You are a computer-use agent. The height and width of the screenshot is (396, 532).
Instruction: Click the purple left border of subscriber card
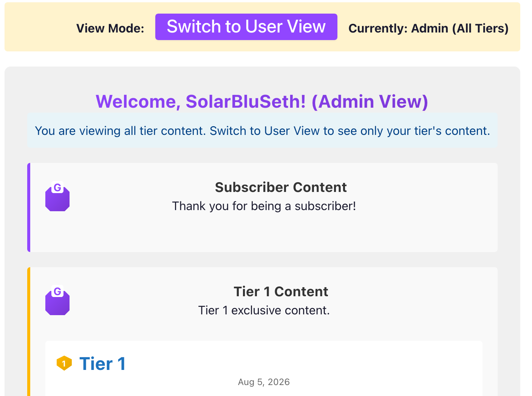[29, 207]
